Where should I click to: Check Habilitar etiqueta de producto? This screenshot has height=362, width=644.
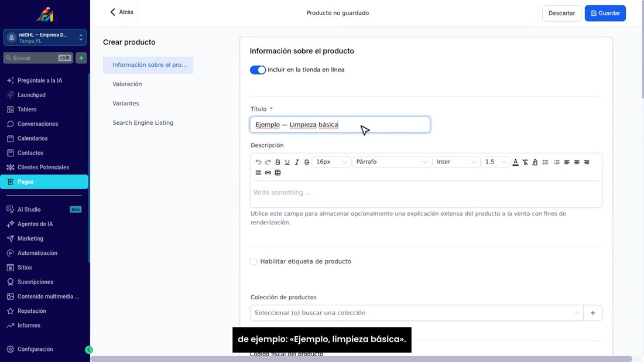coord(254,261)
